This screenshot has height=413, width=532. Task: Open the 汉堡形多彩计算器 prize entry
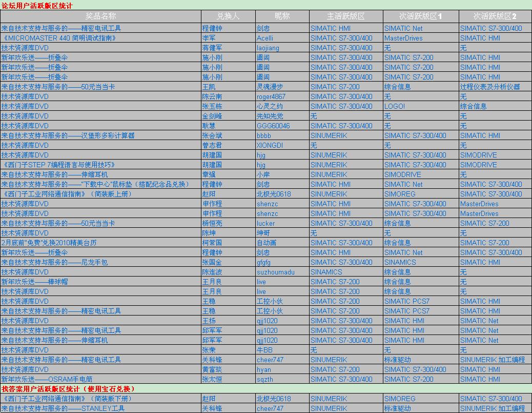[x=68, y=135]
